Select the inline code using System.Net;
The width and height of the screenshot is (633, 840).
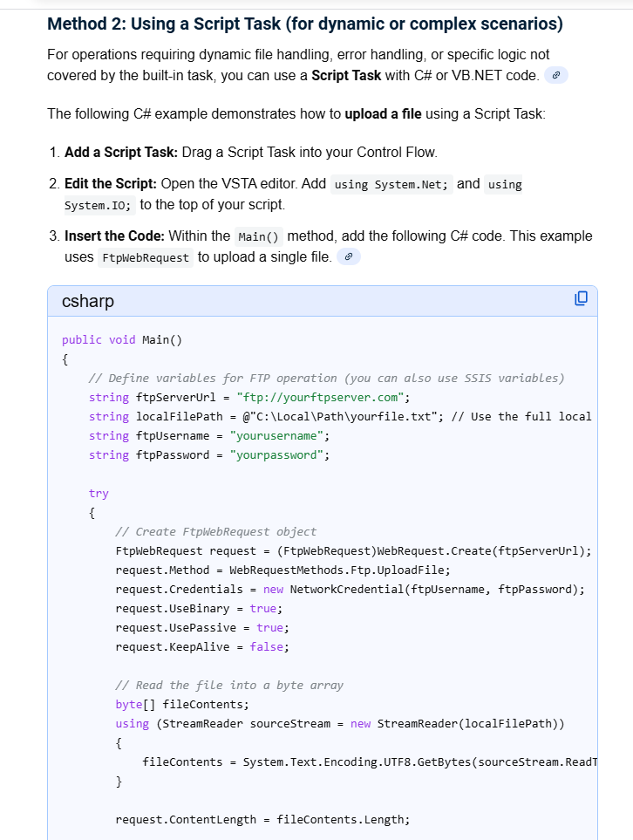click(391, 184)
